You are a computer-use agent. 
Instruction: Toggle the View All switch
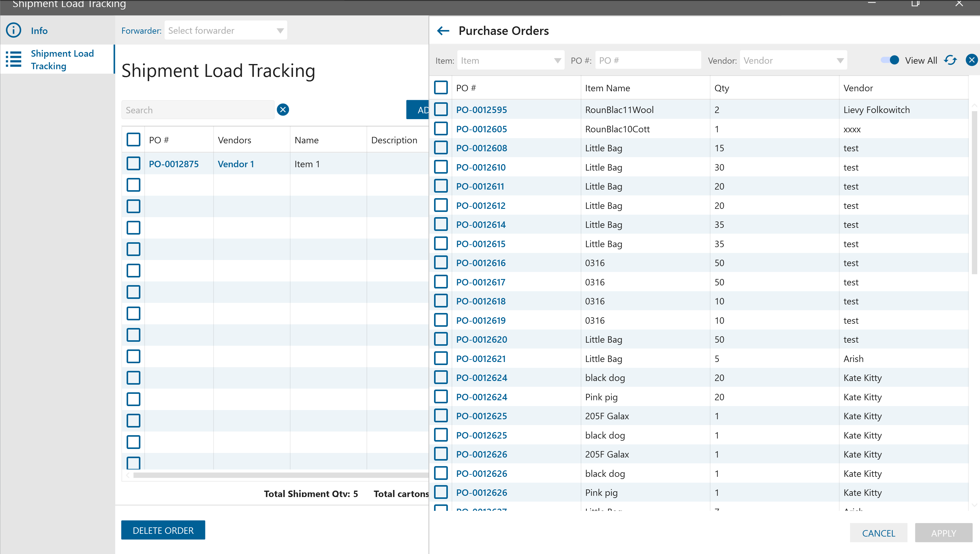[890, 60]
